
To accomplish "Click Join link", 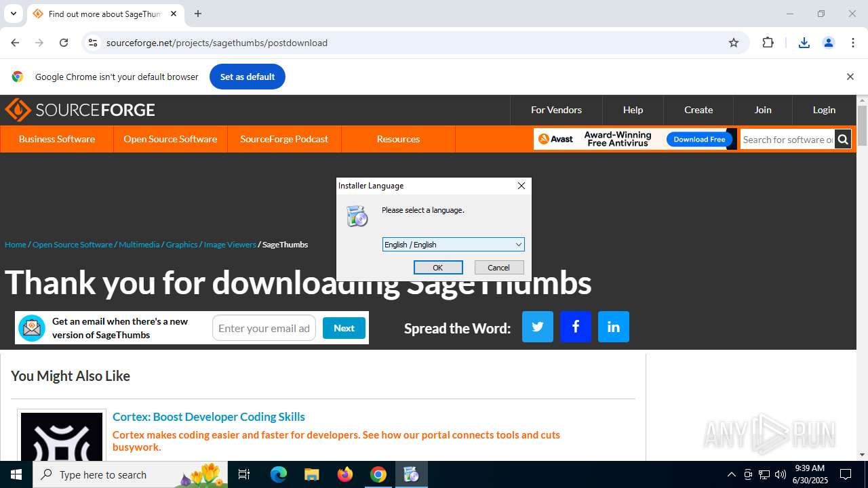I will 763,110.
